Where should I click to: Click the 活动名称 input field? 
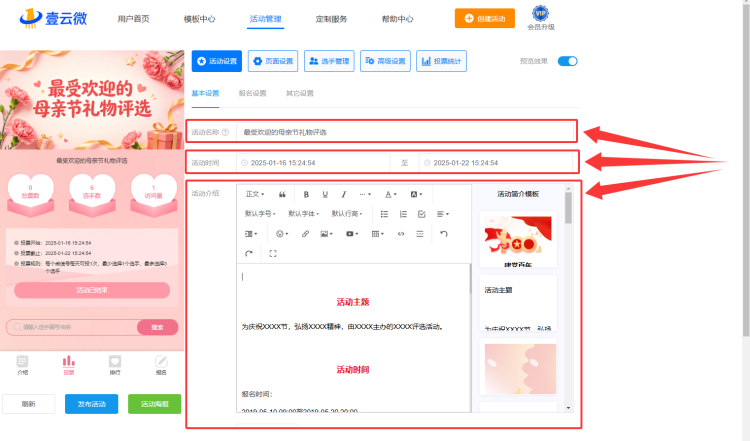click(x=405, y=132)
